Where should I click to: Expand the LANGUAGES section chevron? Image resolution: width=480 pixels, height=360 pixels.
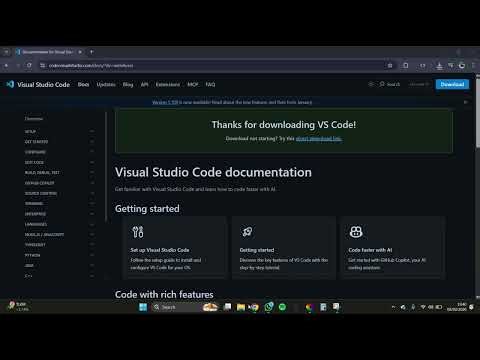[92, 224]
